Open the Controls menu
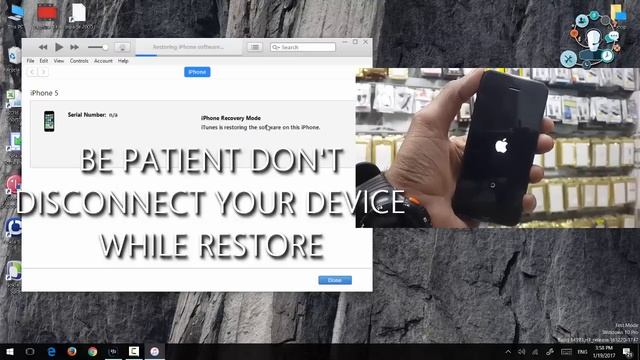 pyautogui.click(x=79, y=61)
